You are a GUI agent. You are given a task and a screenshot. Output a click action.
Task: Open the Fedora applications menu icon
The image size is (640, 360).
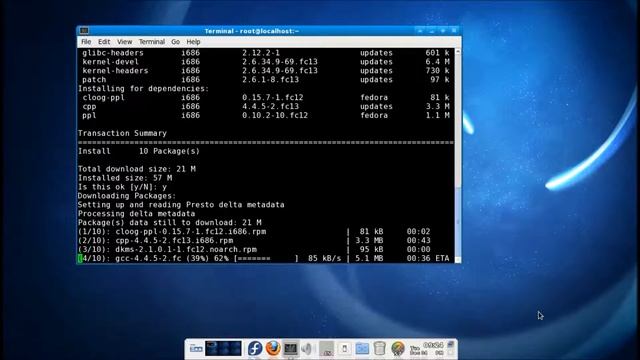(x=255, y=348)
